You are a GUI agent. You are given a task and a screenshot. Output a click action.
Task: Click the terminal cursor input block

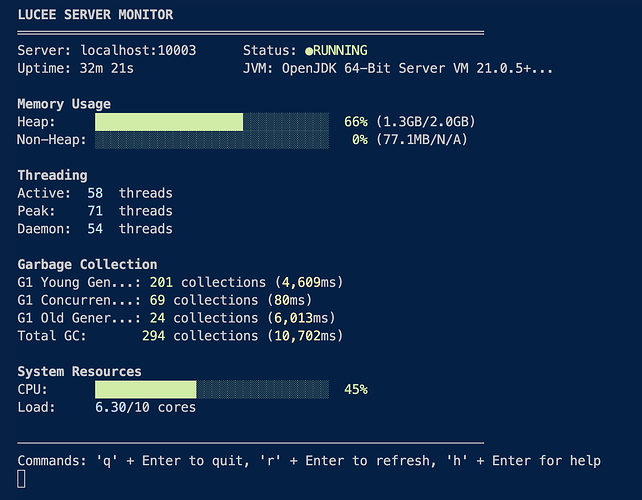coord(22,479)
